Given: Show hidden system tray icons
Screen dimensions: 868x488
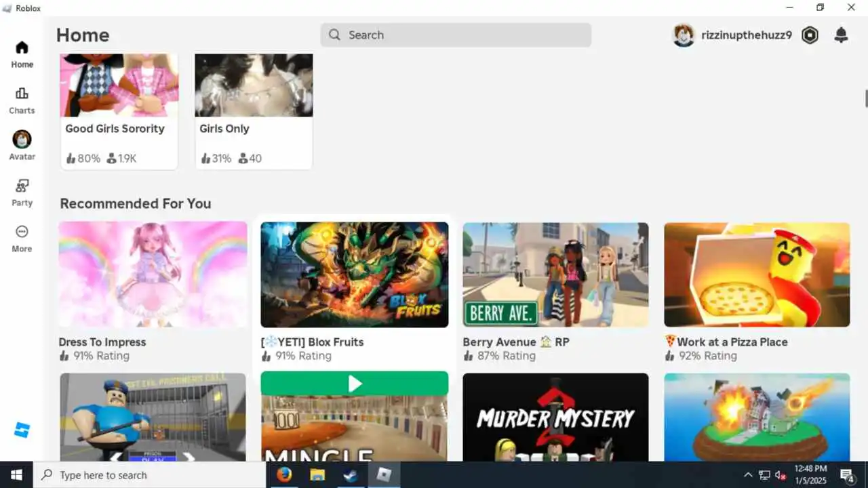Looking at the screenshot, I should [x=748, y=475].
